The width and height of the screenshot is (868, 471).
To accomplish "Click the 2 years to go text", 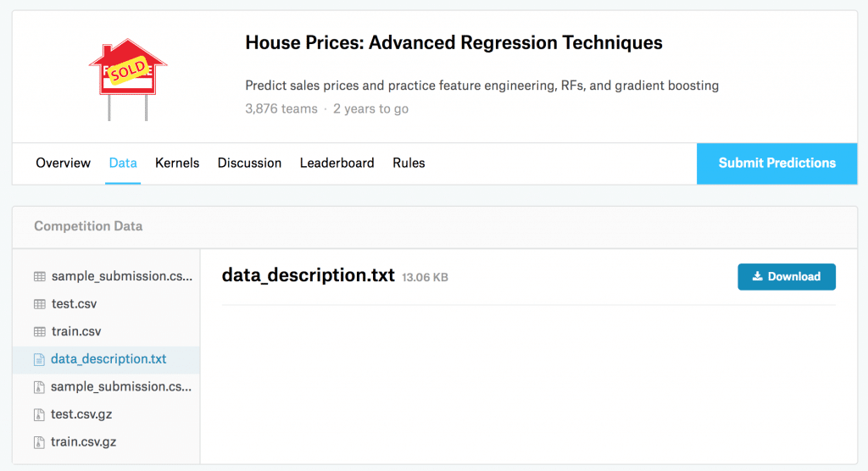I will coord(371,108).
